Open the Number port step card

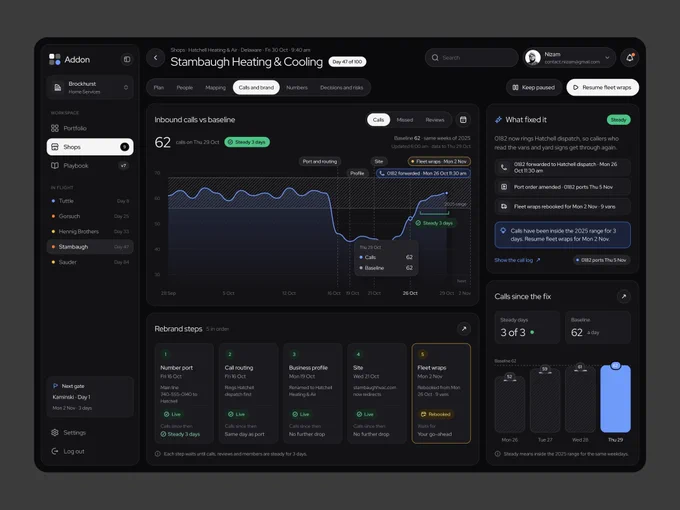[x=184, y=393]
